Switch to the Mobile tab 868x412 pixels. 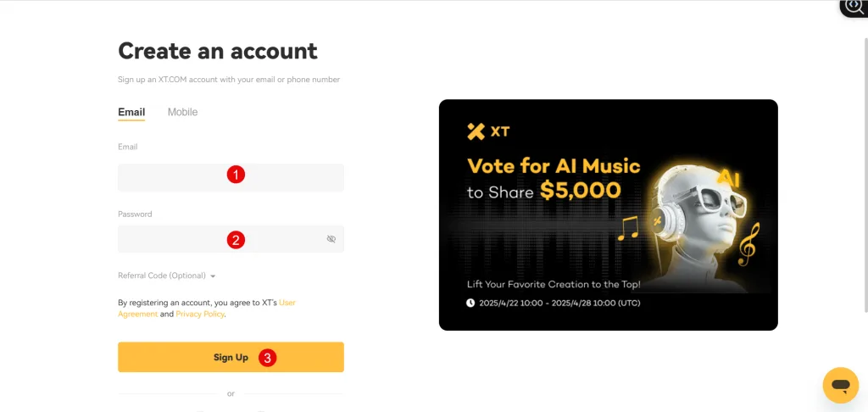point(183,112)
